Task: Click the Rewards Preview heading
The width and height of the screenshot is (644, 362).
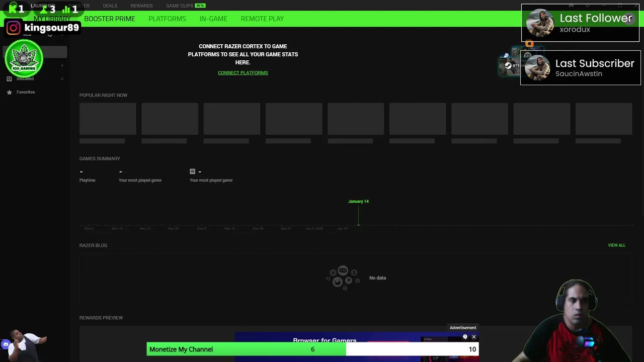Action: coord(101,318)
